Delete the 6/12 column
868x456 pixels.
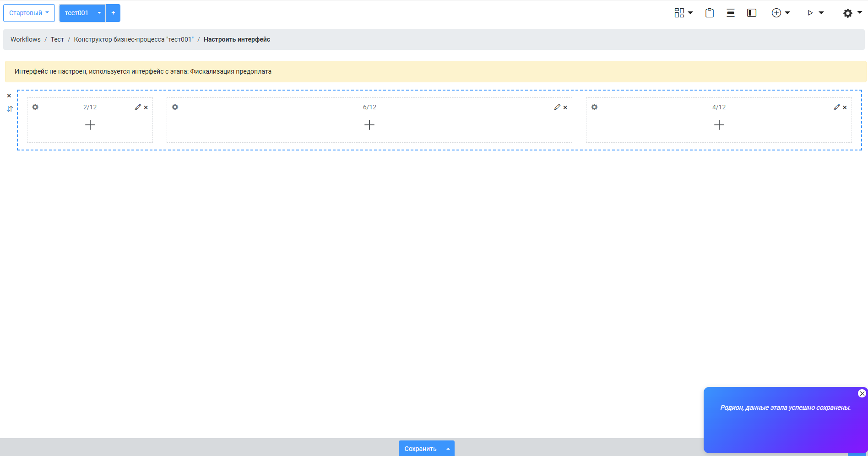[565, 107]
